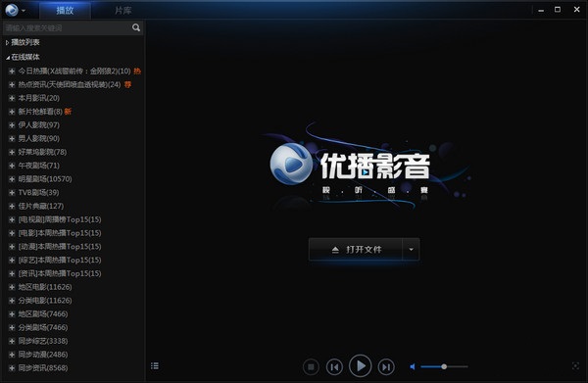Skip to the next track
588x383 pixels.
[386, 367]
